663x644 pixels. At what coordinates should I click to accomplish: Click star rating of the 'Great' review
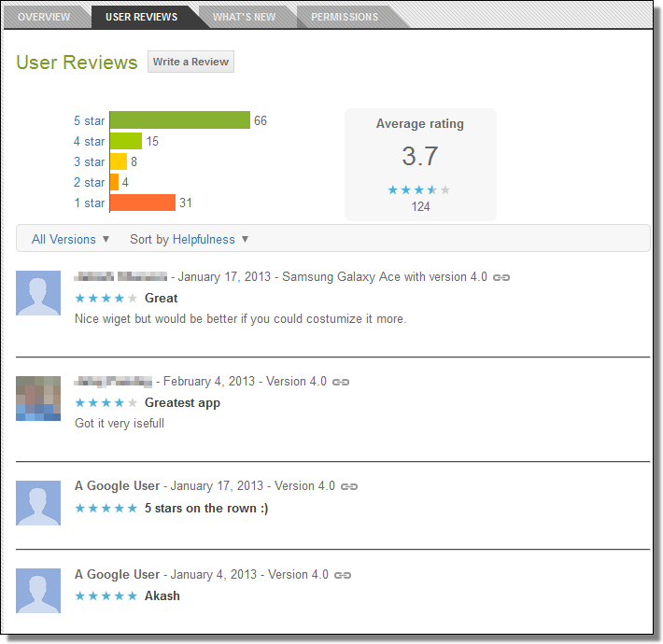[x=106, y=299]
